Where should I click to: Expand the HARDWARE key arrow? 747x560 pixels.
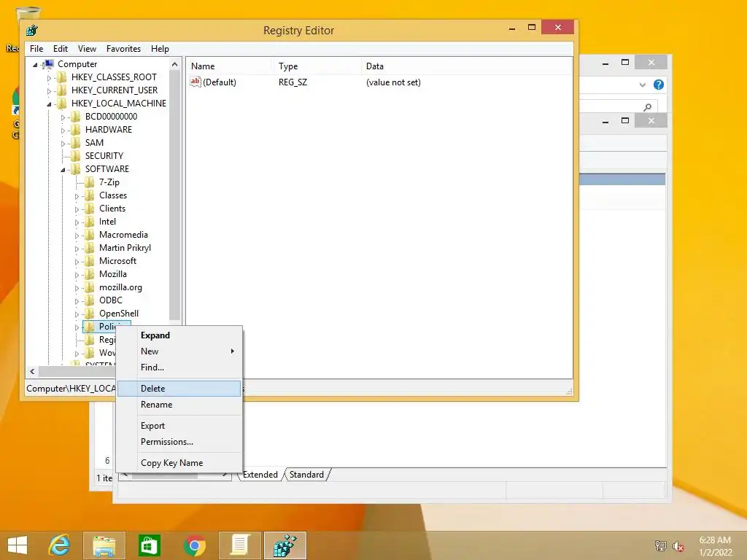63,130
